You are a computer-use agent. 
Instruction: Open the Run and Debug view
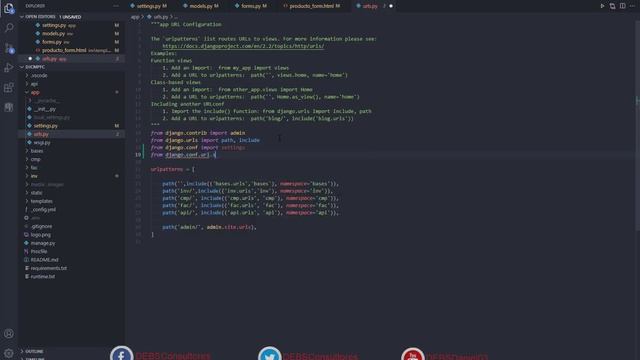(x=9, y=68)
